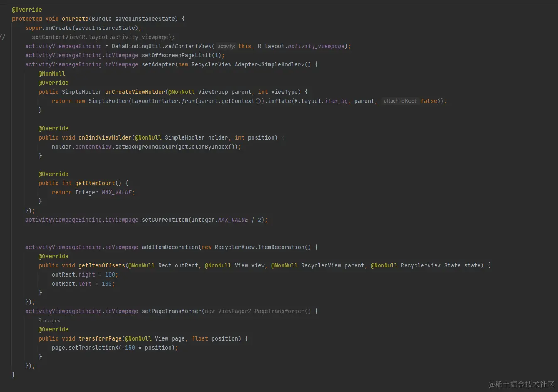Select the onCreateViewHolder method name

pos(135,92)
